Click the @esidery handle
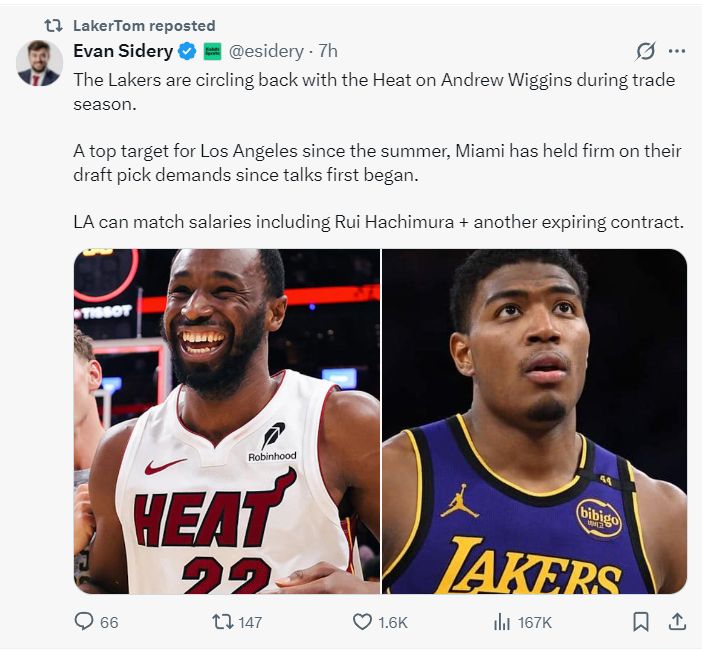 (267, 51)
